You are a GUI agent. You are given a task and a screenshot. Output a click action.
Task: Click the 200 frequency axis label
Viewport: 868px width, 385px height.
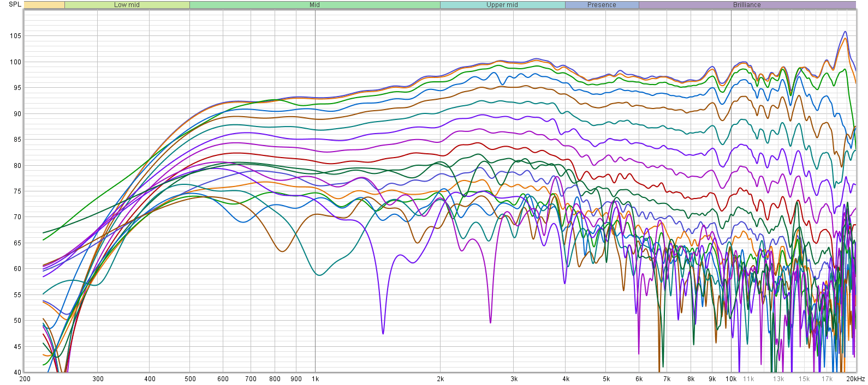pos(25,379)
